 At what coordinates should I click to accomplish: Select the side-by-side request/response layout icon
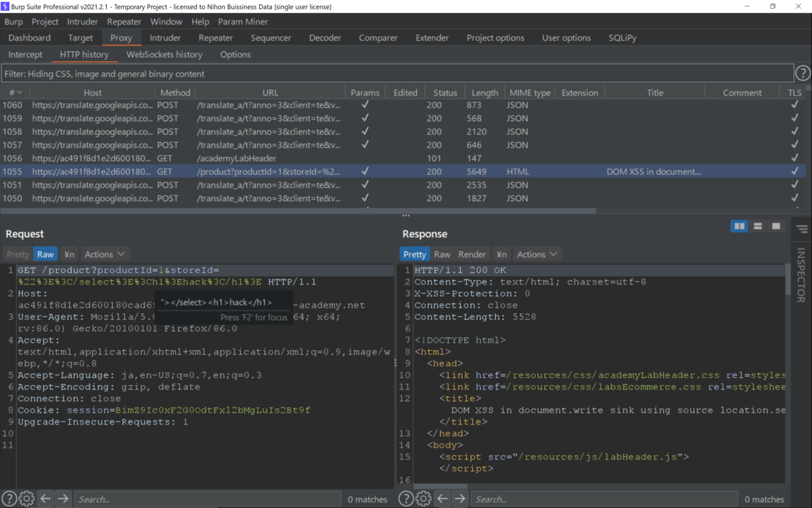pos(740,226)
